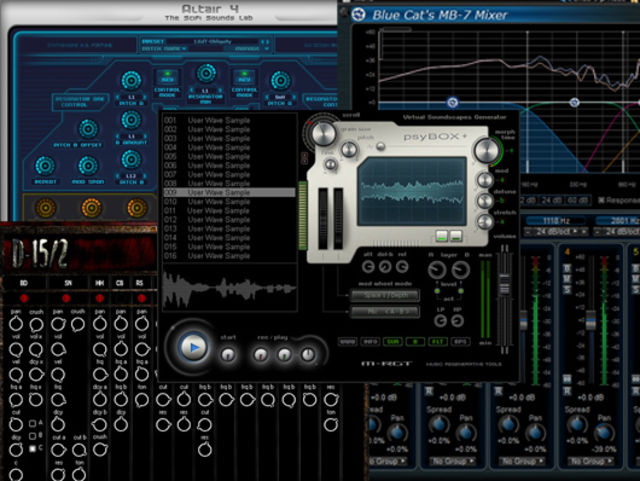Viewport: 640px width, 481px height.
Task: Click the Altair 4 Mod Span knob
Action: click(x=88, y=166)
